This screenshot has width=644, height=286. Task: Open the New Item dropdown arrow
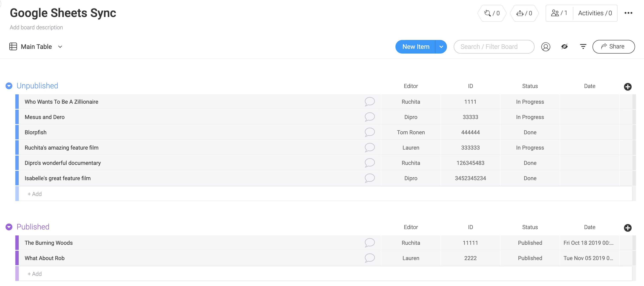[x=441, y=47]
